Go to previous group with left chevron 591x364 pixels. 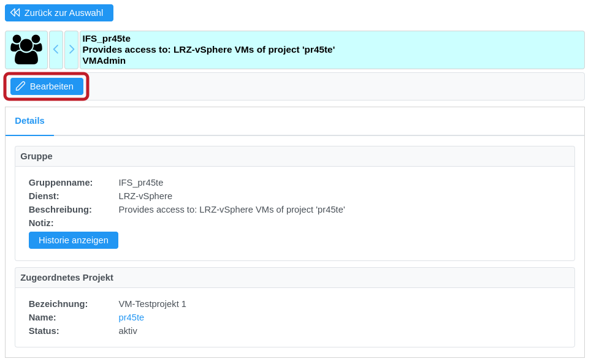pyautogui.click(x=56, y=50)
